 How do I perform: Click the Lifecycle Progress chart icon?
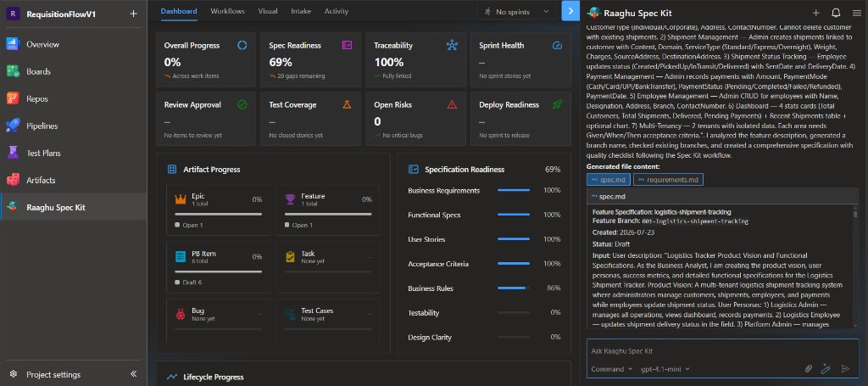pyautogui.click(x=172, y=378)
